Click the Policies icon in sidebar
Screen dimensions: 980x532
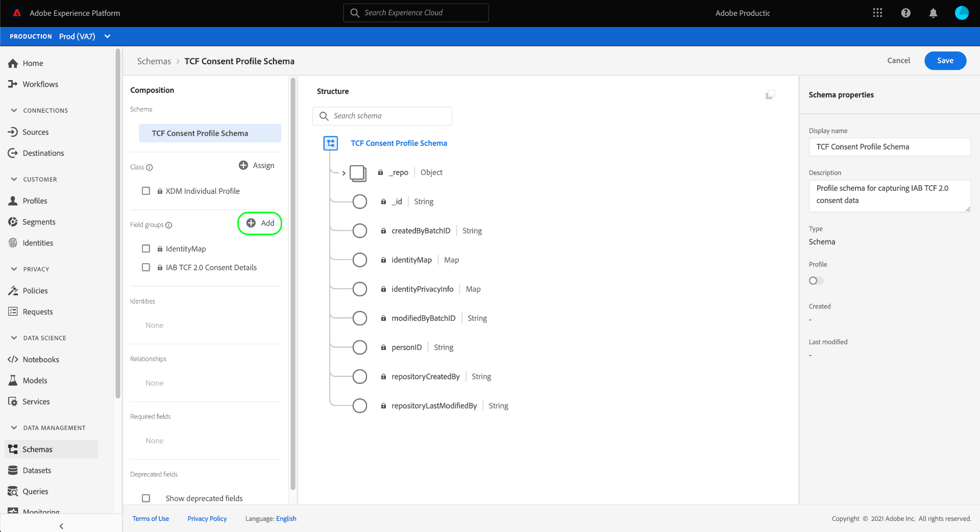tap(13, 291)
